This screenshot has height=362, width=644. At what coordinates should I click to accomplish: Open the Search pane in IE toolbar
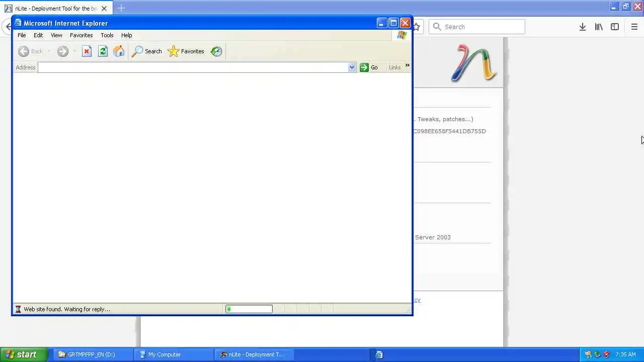point(146,51)
